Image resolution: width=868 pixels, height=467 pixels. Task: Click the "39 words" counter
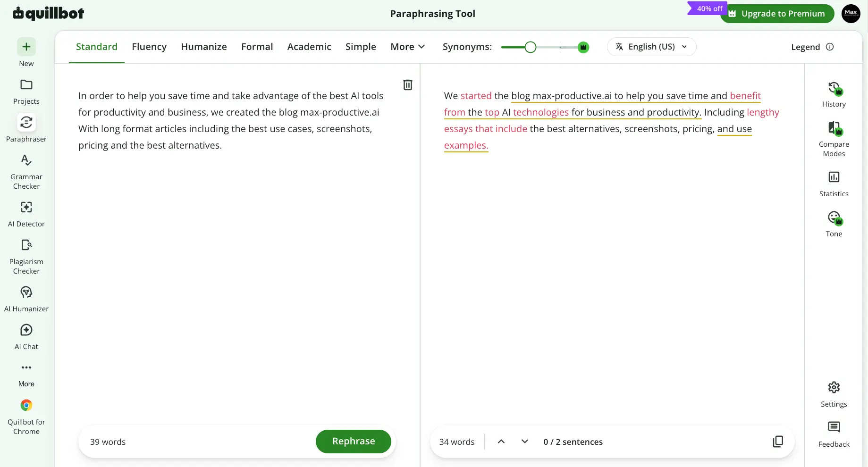click(x=108, y=442)
